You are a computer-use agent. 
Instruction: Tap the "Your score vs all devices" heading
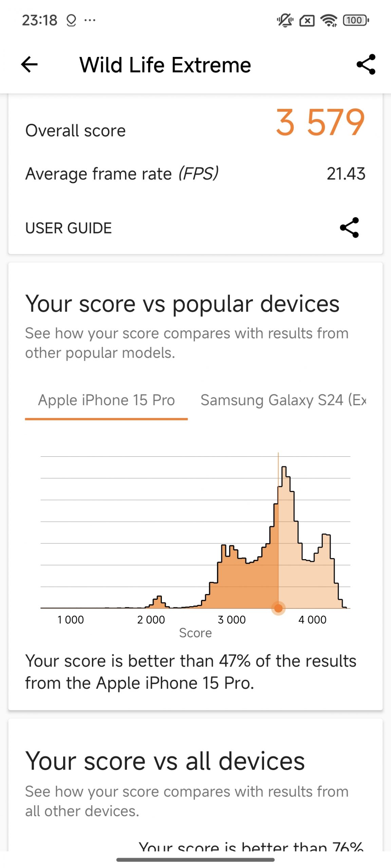pos(165,761)
